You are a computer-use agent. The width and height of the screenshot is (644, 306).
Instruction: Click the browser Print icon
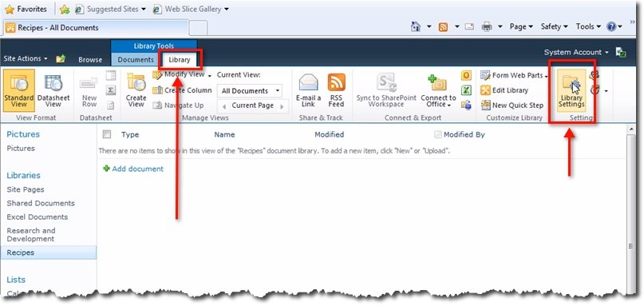(x=487, y=26)
